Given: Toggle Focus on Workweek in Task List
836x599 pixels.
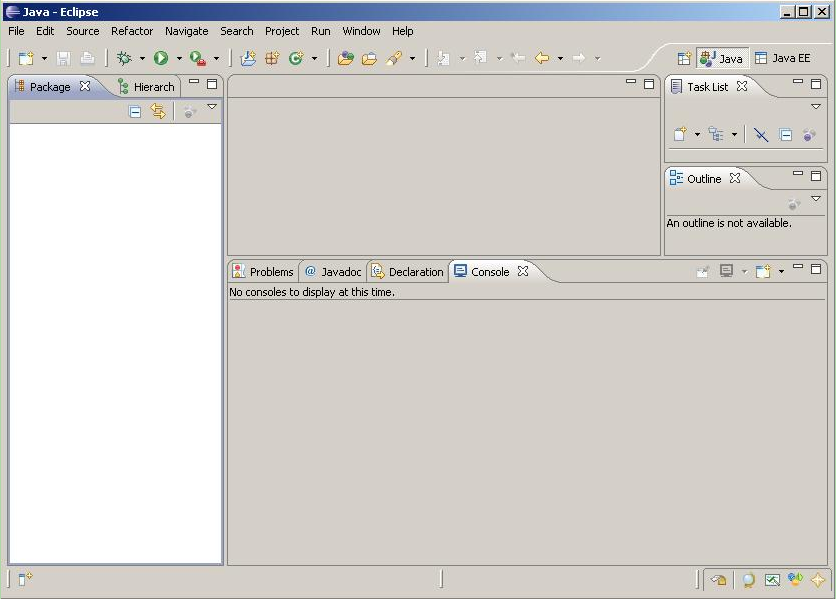Looking at the screenshot, I should (x=809, y=134).
